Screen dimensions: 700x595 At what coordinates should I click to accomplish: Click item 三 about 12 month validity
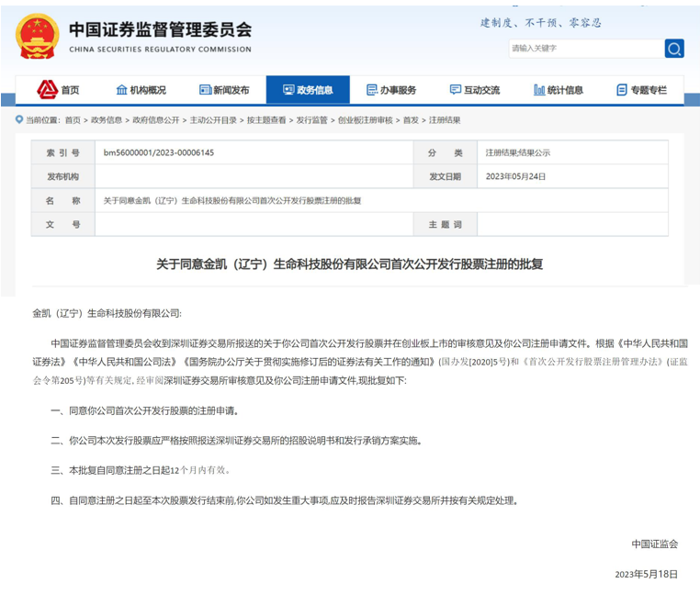[141, 470]
